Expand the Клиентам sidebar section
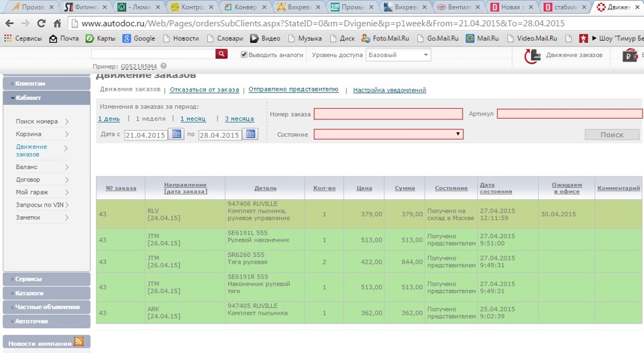Screen dimensions: 644x353 (46, 83)
